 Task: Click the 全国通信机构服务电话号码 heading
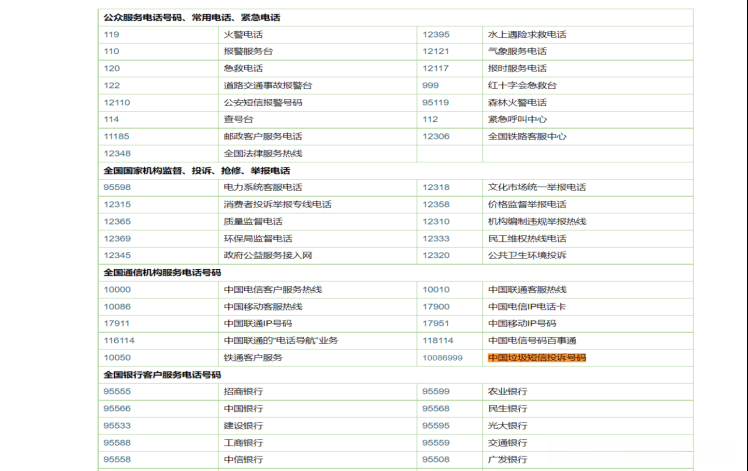click(162, 272)
